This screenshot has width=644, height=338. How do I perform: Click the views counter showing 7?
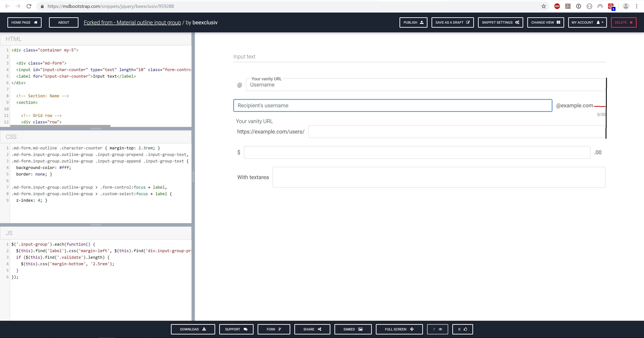click(x=438, y=329)
